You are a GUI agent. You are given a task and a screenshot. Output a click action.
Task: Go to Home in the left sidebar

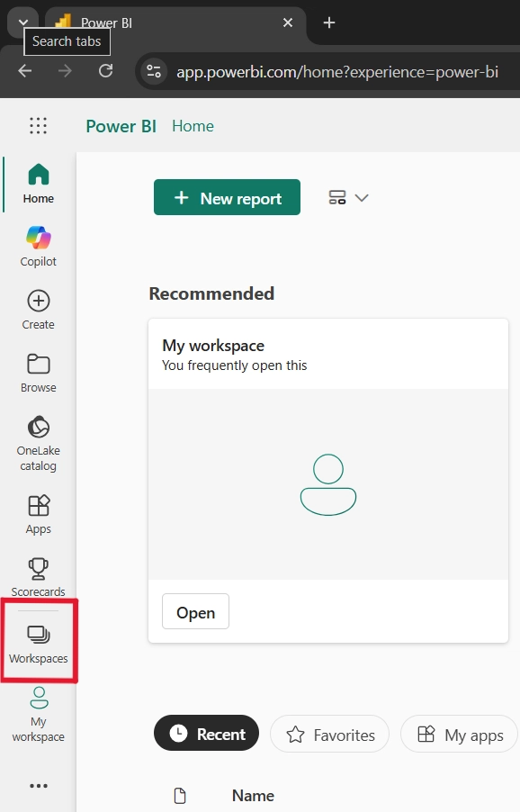[39, 184]
